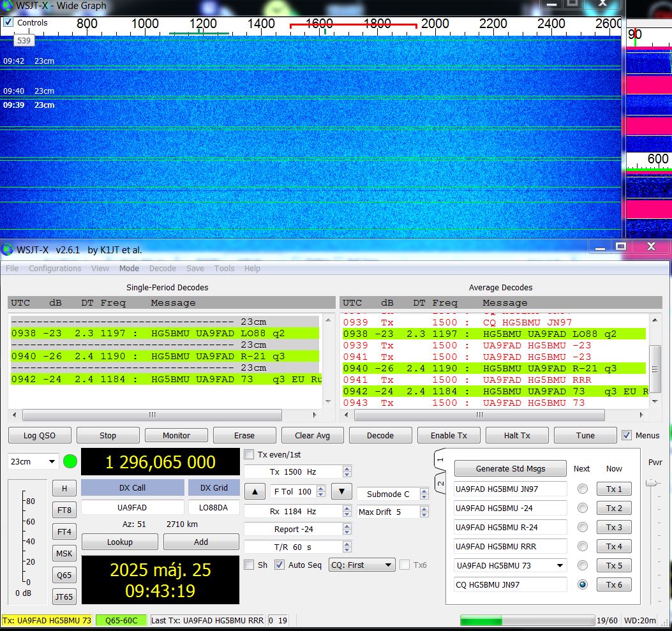Open the CQ: First dropdown
Screen dimensions: 672x631
click(x=362, y=565)
